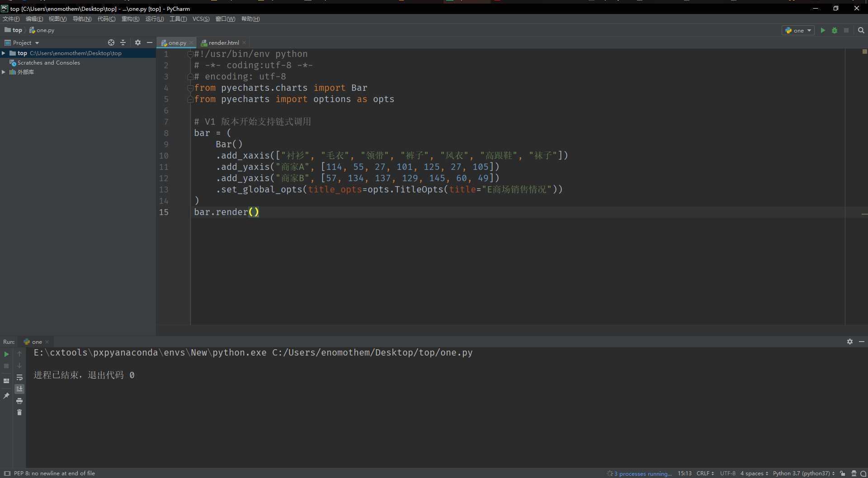Screen dimensions: 868x478
Task: Click the locate-in-project target icon in the Project panel
Action: 111,42
